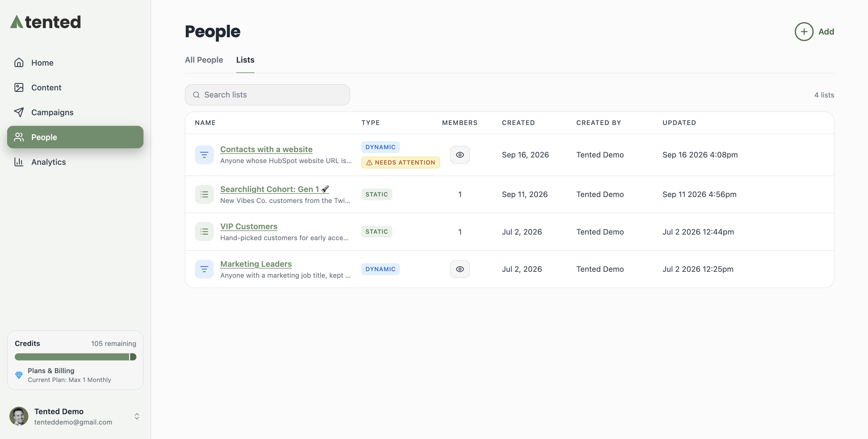Preview members of Marketing Leaders list
868x439 pixels.
460,269
